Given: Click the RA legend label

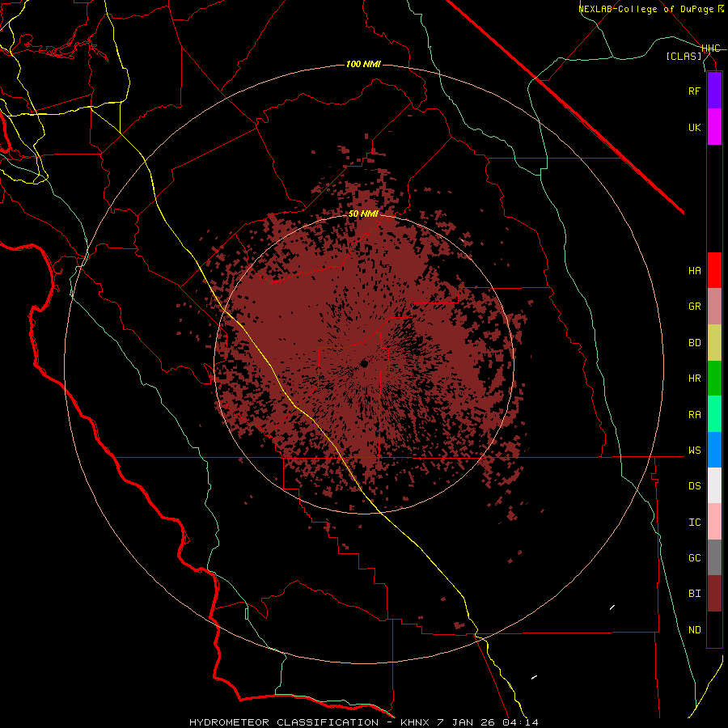Looking at the screenshot, I should click(x=694, y=414).
